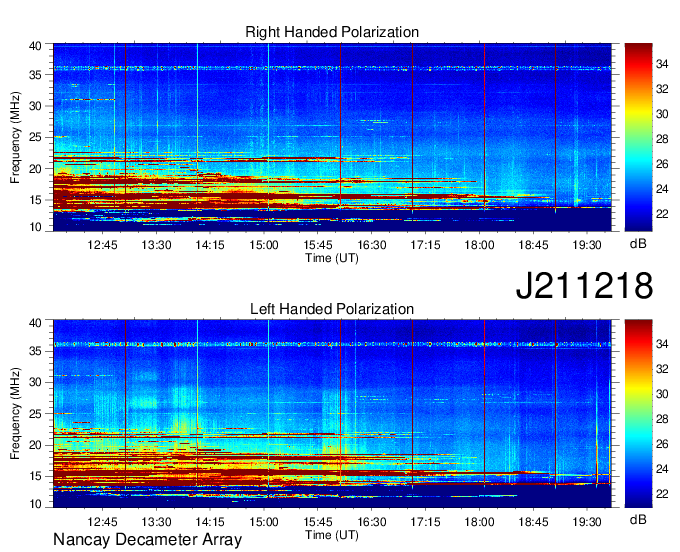Screen dimensions: 680x552
Task: Click the 16:30 tick label on top plot
Action: pos(372,245)
